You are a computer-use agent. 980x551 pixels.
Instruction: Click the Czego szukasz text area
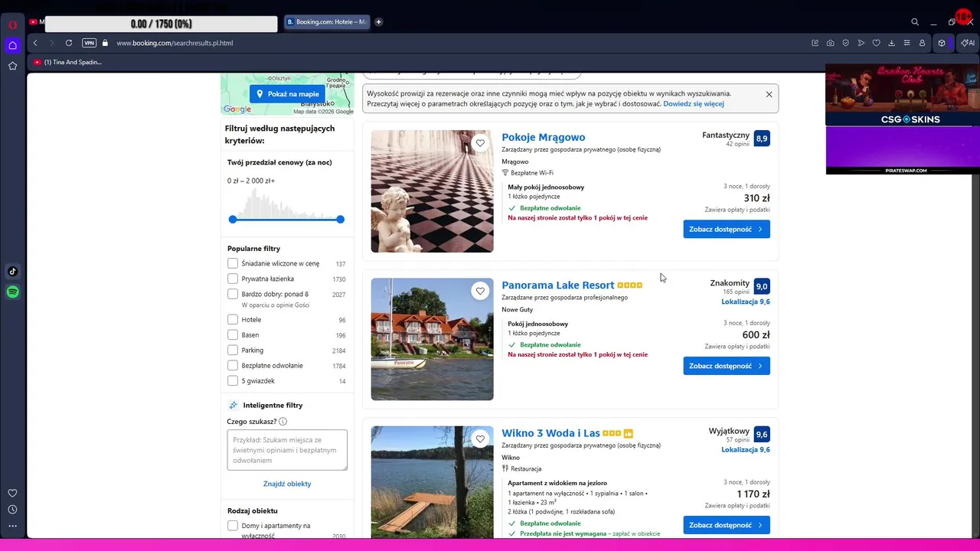(287, 450)
